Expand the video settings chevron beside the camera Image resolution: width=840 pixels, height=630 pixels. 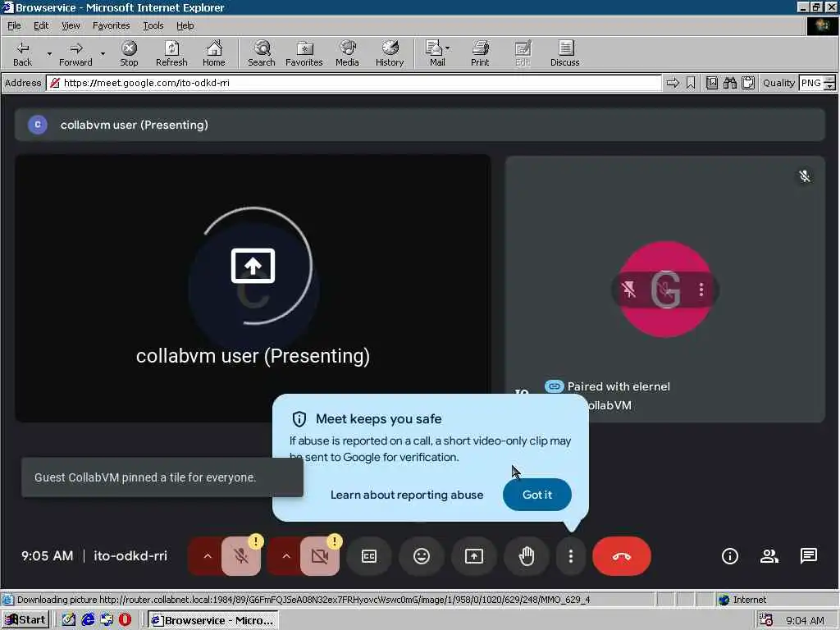[x=286, y=556]
